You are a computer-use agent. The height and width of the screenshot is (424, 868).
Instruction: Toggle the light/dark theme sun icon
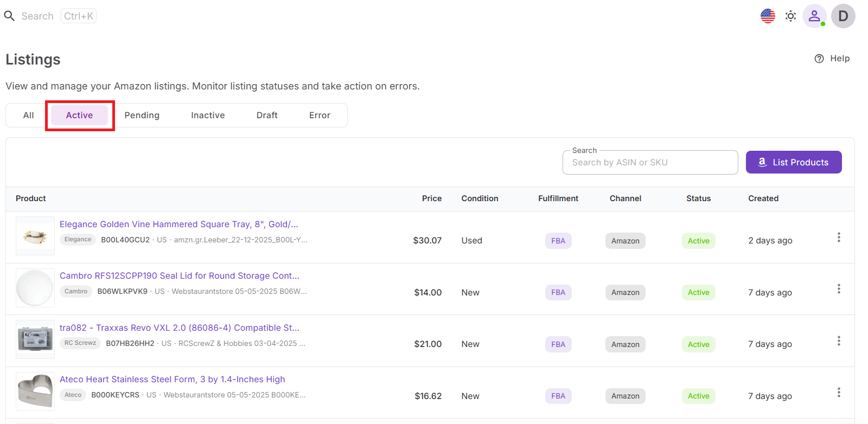[x=790, y=16]
